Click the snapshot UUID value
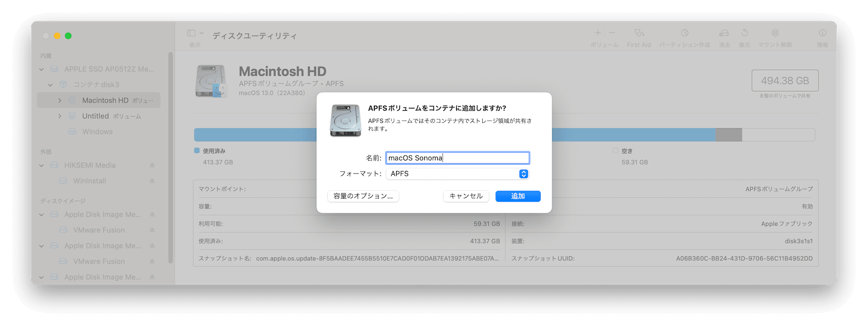Viewport: 868px width, 326px height. coord(744,258)
